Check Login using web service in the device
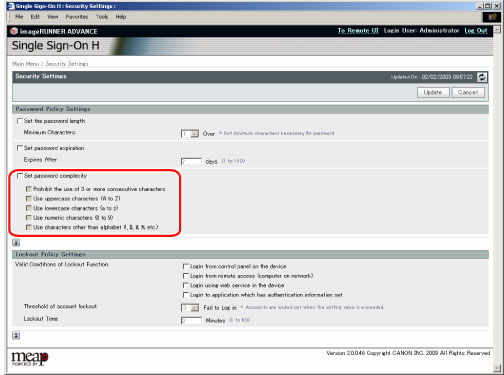 pos(186,285)
